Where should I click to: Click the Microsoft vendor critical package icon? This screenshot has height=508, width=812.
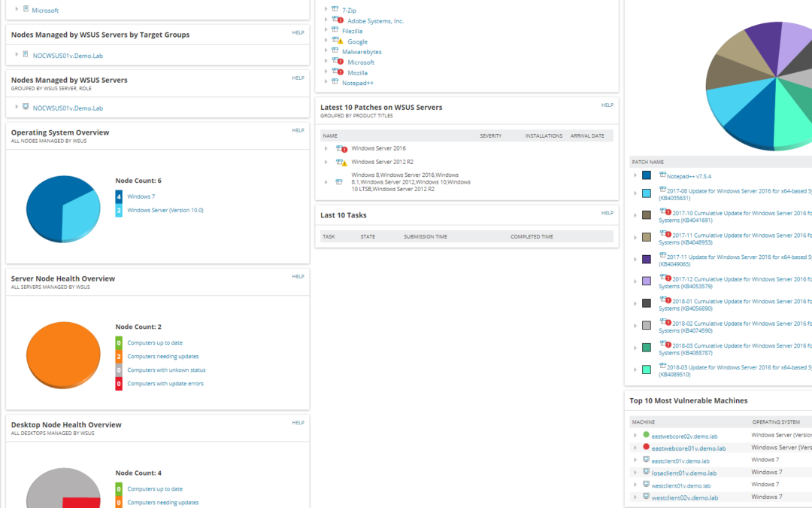[x=338, y=61]
